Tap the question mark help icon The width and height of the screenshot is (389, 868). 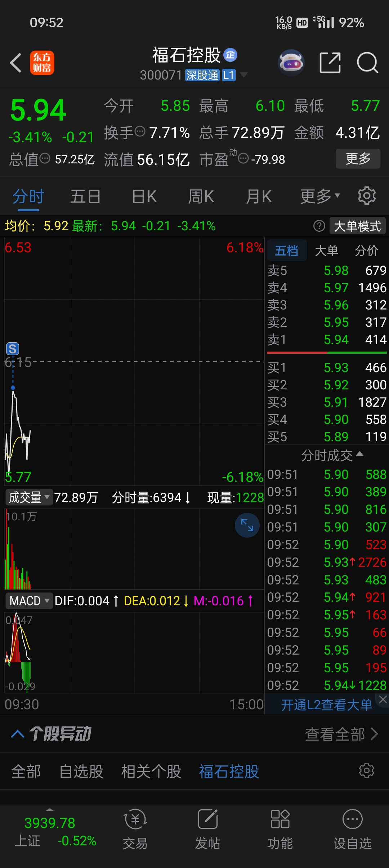pos(319,226)
